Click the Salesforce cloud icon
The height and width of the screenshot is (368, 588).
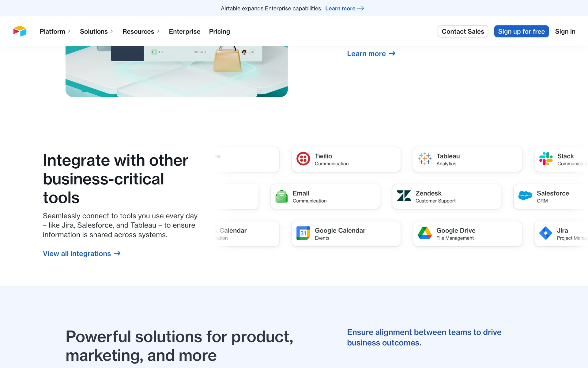525,196
